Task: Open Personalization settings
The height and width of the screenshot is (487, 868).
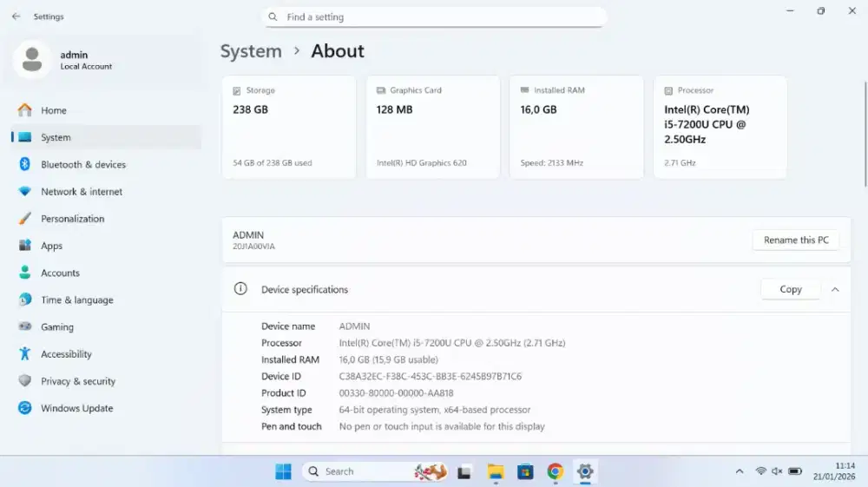Action: (x=106, y=219)
